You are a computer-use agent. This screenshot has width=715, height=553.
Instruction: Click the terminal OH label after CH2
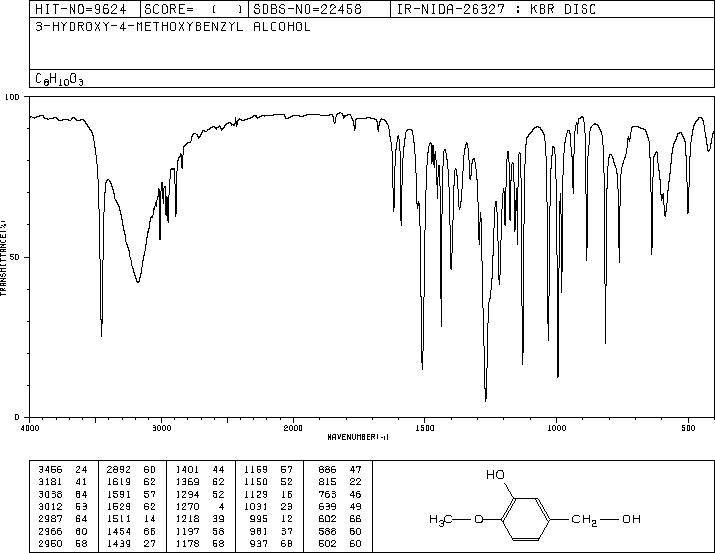[632, 519]
